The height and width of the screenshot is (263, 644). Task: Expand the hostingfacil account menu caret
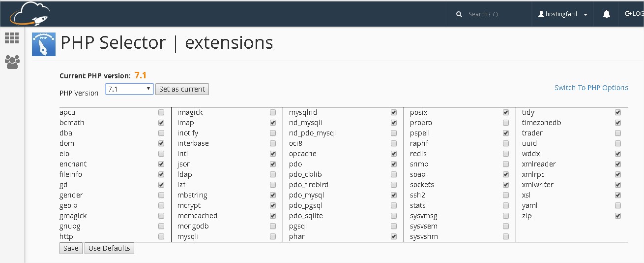585,15
